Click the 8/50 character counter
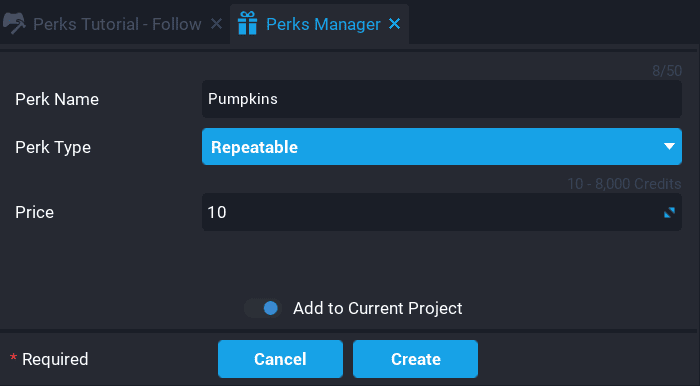Image resolution: width=700 pixels, height=386 pixels. click(x=667, y=71)
